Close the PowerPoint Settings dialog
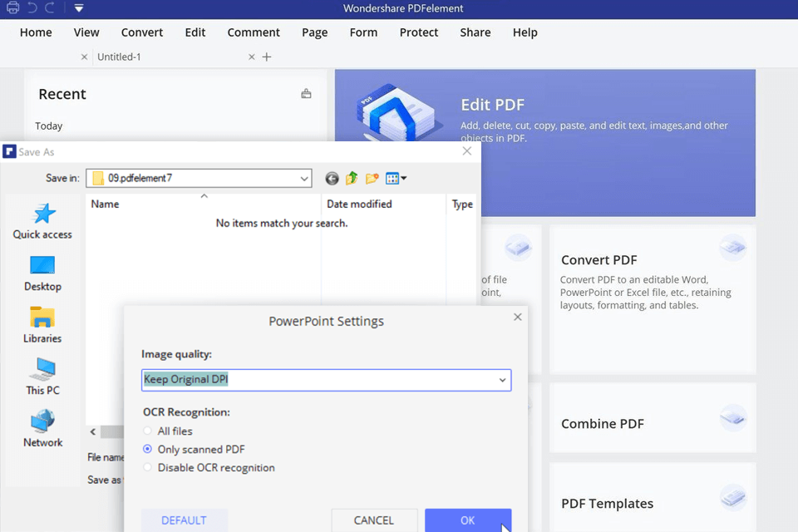 (518, 318)
